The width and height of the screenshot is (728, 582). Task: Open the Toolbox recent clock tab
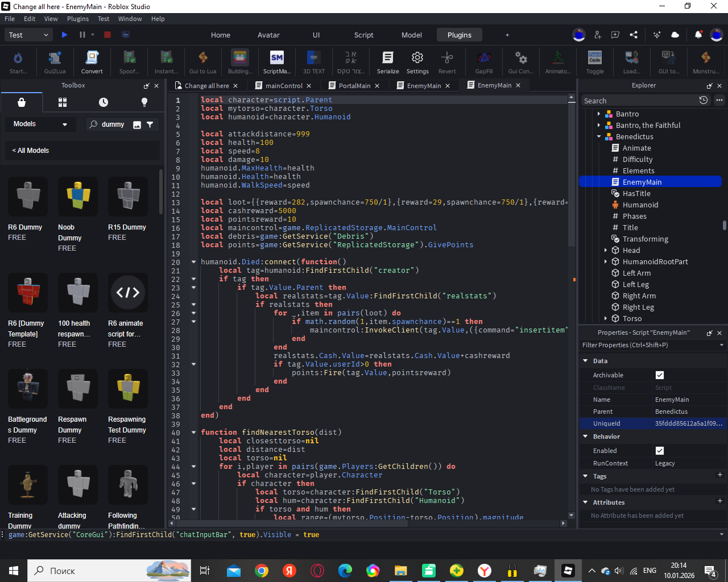tap(104, 102)
